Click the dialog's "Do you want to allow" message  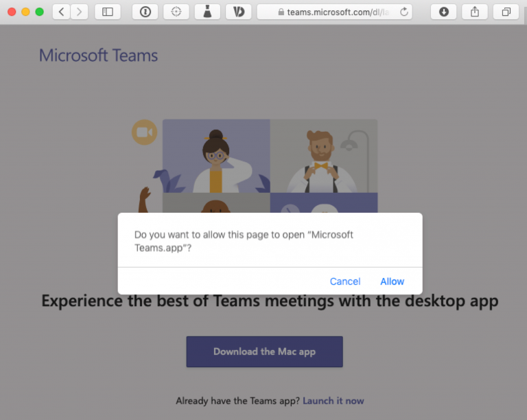(x=244, y=242)
